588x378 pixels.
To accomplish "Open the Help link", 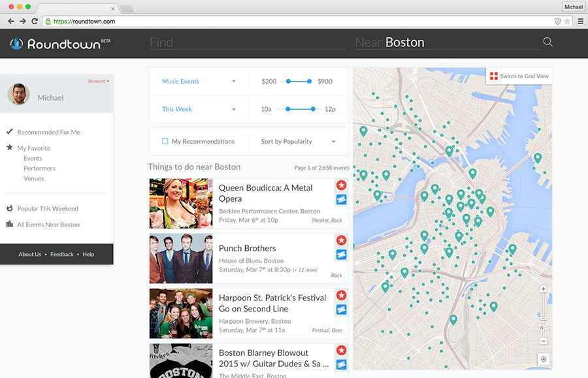I will [x=88, y=255].
